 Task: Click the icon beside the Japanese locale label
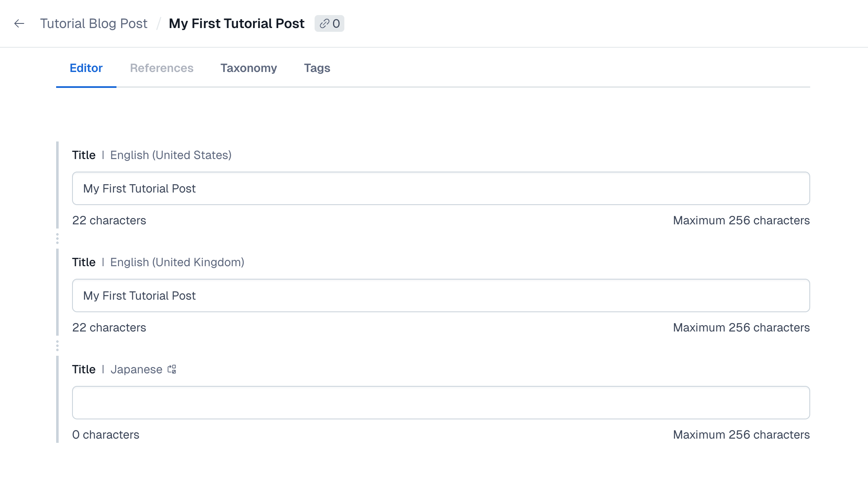pyautogui.click(x=172, y=369)
